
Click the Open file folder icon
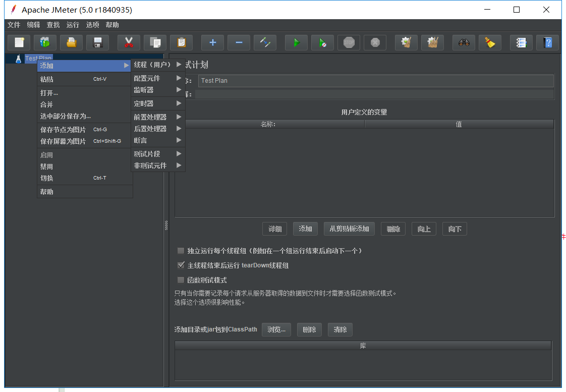coord(72,42)
